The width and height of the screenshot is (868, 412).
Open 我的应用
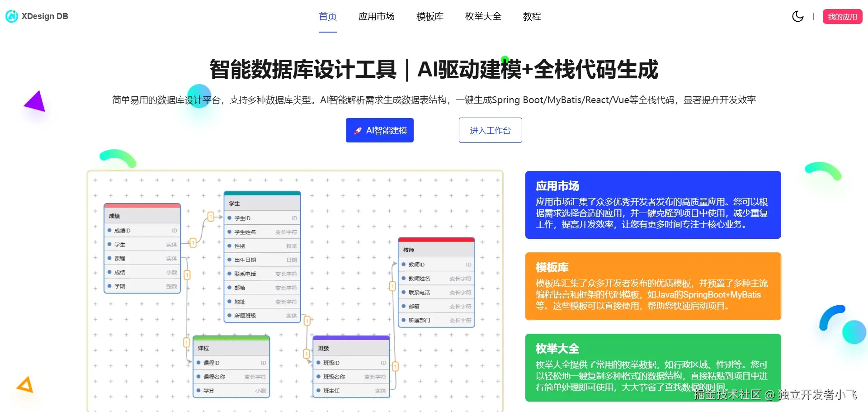tap(842, 16)
